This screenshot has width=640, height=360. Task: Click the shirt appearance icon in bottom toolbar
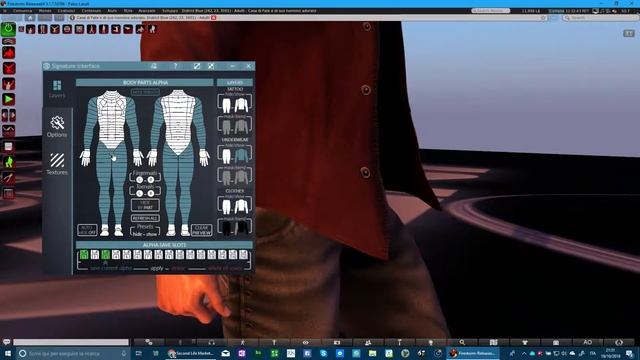pos(525,342)
